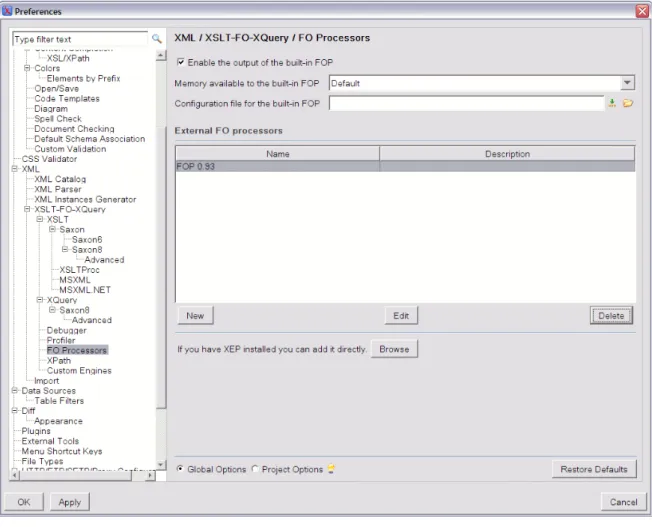Collapse the XML tree node
The height and width of the screenshot is (527, 652).
(15, 169)
